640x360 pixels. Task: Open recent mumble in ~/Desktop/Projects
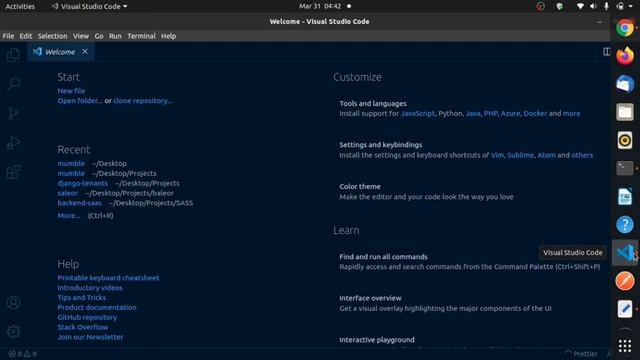tap(71, 173)
